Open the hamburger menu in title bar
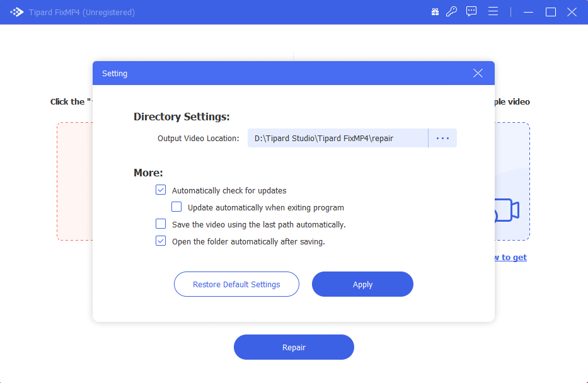588x383 pixels. [493, 11]
